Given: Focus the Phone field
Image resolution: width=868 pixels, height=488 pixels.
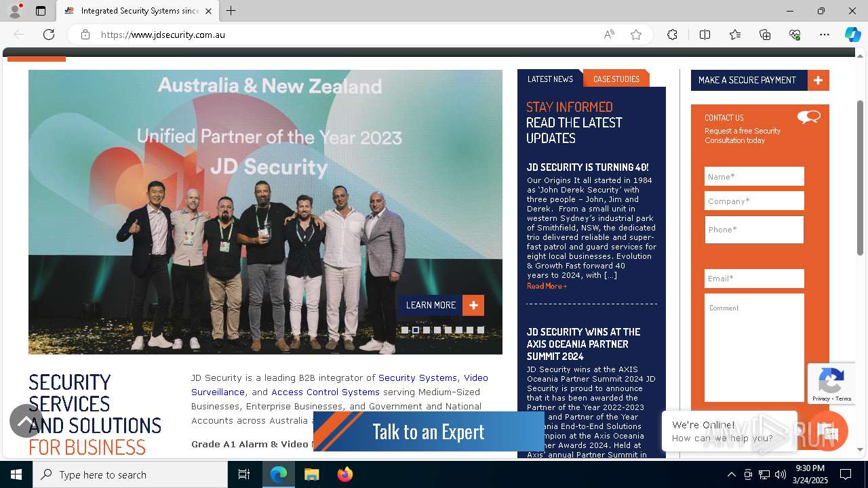Looking at the screenshot, I should click(x=754, y=230).
